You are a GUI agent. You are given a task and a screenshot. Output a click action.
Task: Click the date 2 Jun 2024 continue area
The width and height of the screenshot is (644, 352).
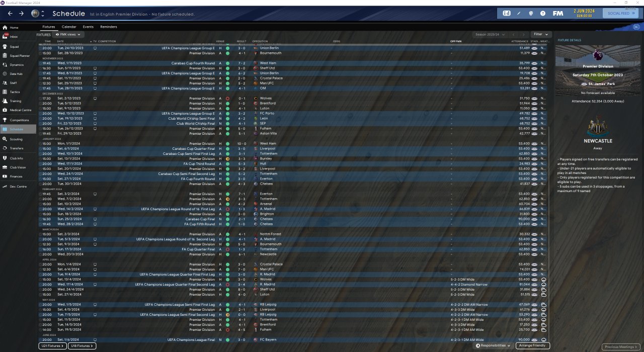[584, 13]
